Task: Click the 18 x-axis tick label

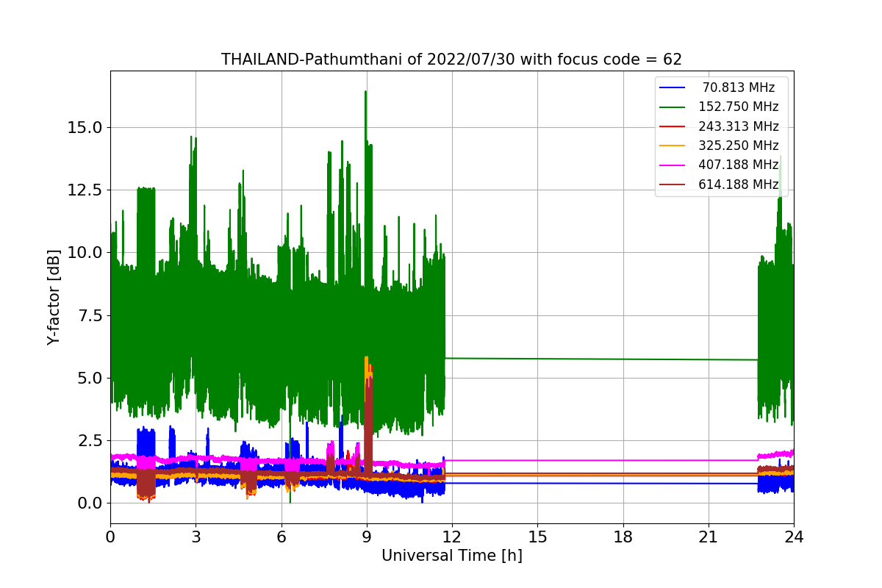Action: point(623,537)
